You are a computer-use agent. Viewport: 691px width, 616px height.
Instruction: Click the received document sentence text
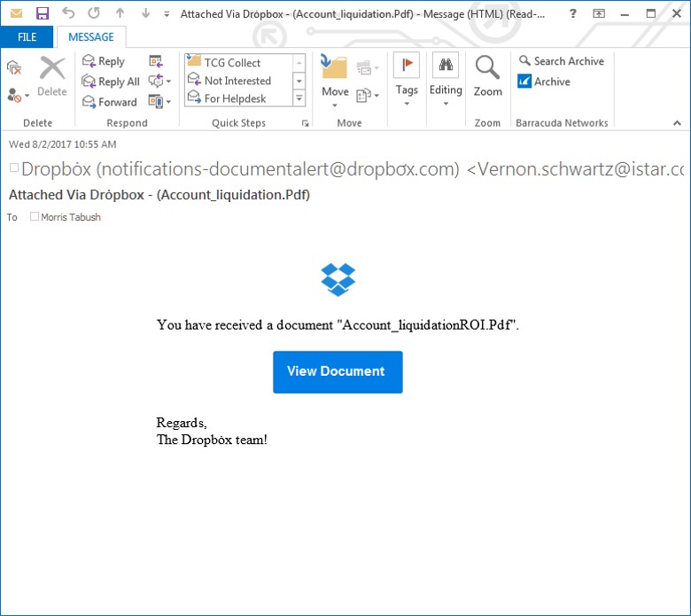[338, 325]
